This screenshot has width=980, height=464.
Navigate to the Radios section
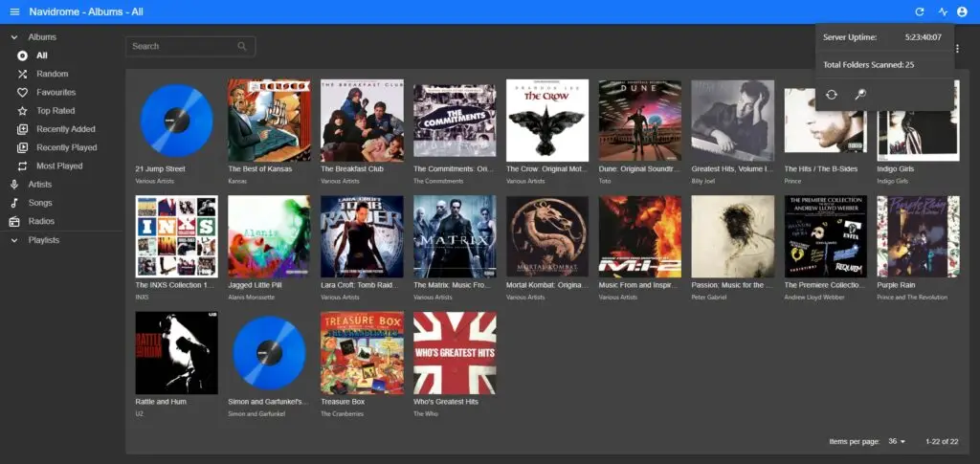pyautogui.click(x=40, y=221)
